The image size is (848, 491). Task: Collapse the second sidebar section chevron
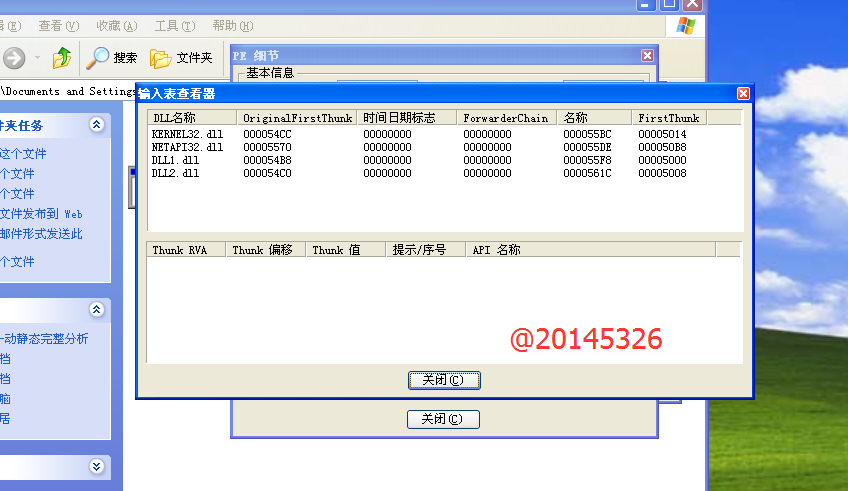pyautogui.click(x=96, y=310)
